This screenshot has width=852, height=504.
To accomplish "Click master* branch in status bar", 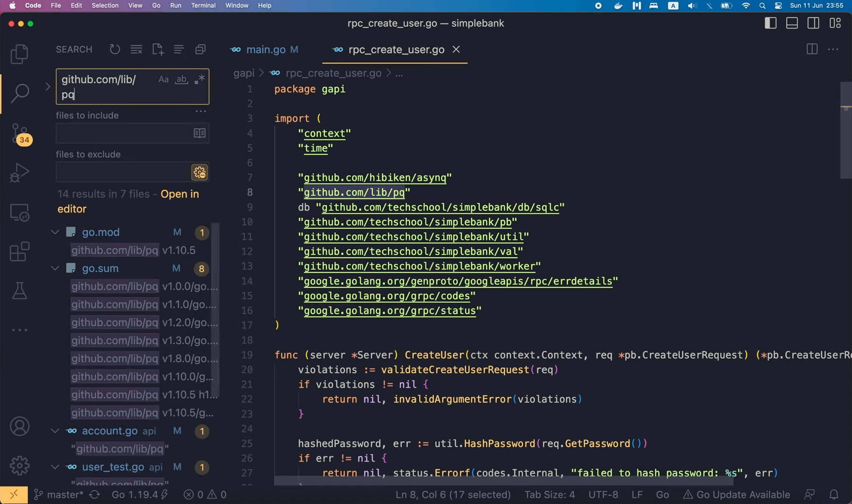I will click(59, 495).
